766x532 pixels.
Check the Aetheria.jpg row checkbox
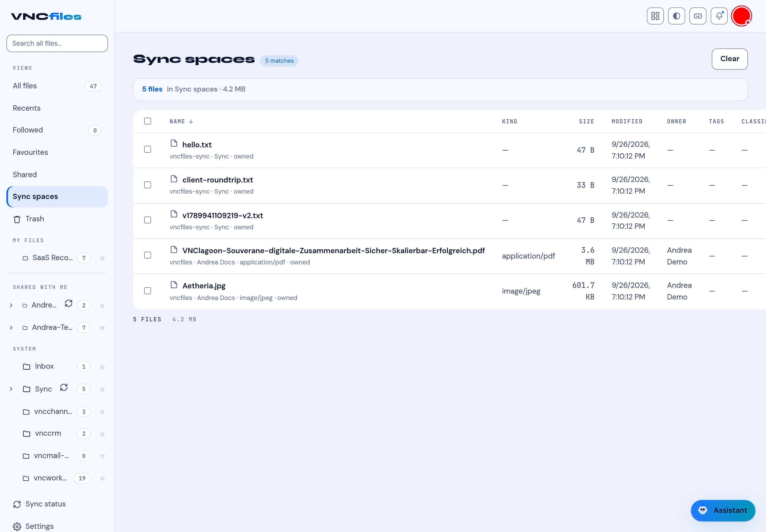pos(147,291)
